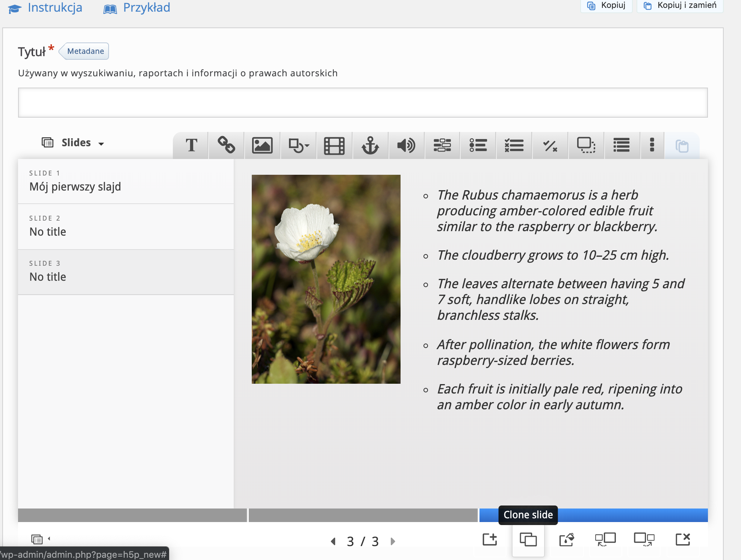Add an Audio speaker element
Image resolution: width=741 pixels, height=560 pixels.
[406, 145]
